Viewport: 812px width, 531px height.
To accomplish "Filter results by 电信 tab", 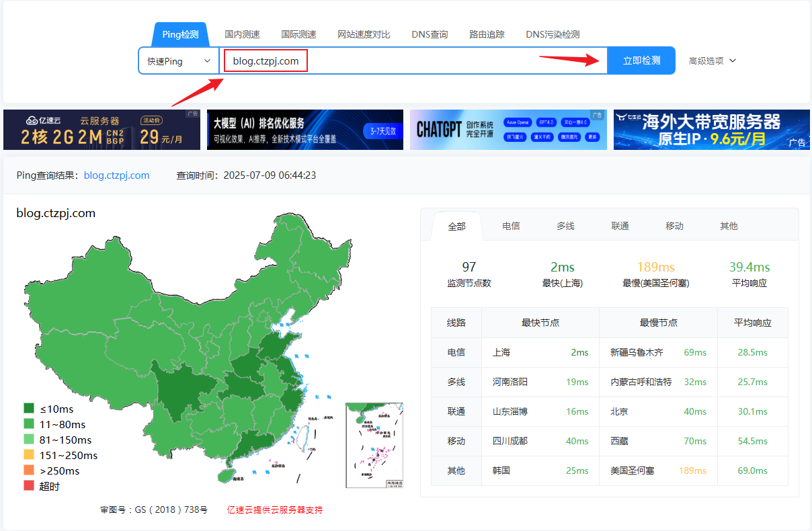I will 511,226.
